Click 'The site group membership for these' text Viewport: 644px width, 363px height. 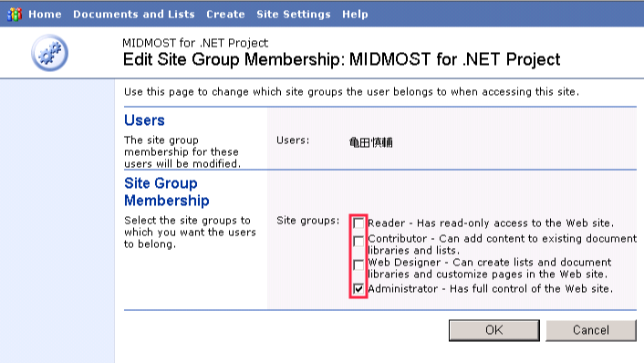point(182,152)
